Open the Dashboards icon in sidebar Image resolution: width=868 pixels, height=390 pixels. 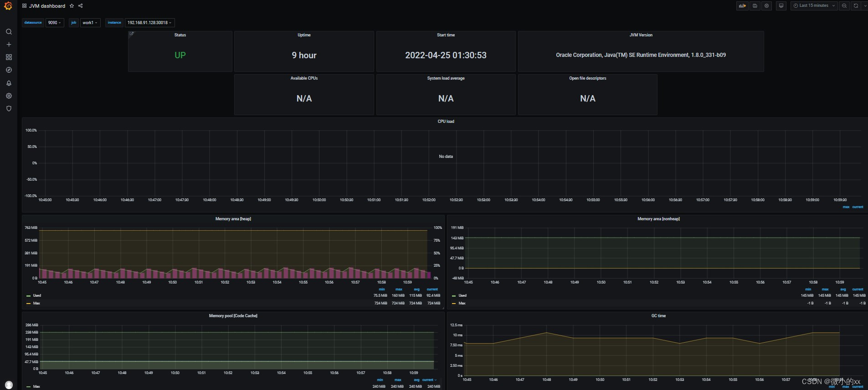pyautogui.click(x=9, y=57)
